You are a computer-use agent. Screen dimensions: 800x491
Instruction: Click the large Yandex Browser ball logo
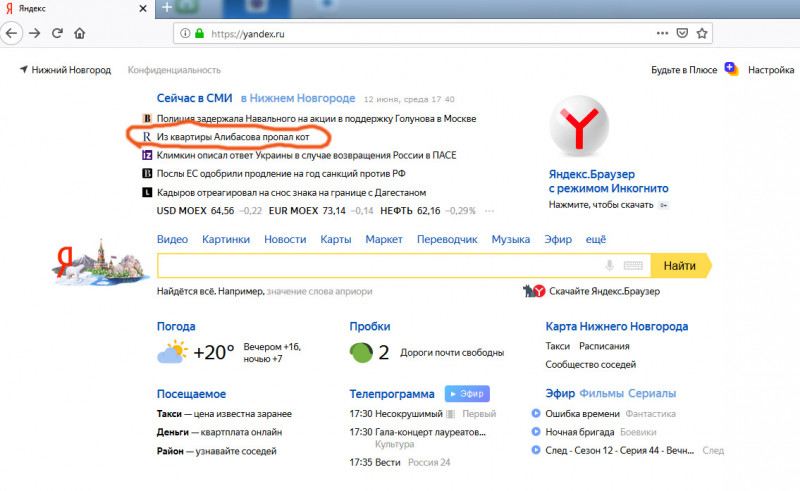tap(579, 126)
